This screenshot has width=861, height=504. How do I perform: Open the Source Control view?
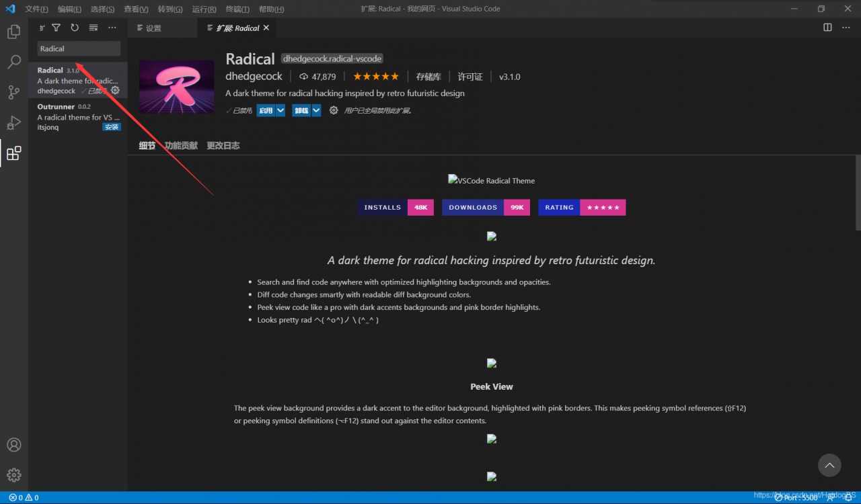[13, 93]
